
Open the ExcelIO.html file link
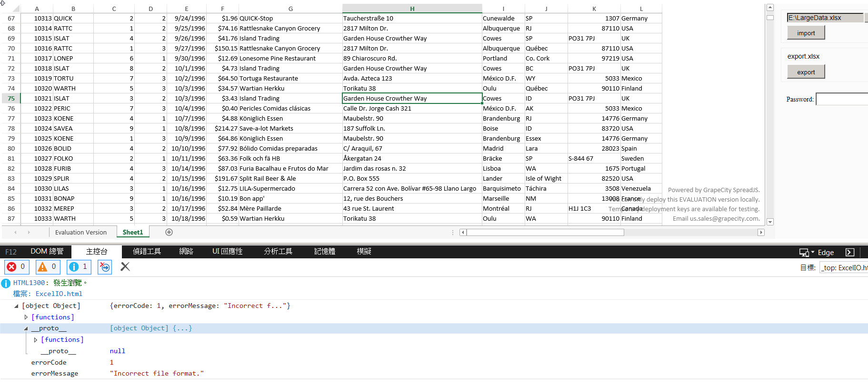[x=59, y=294]
